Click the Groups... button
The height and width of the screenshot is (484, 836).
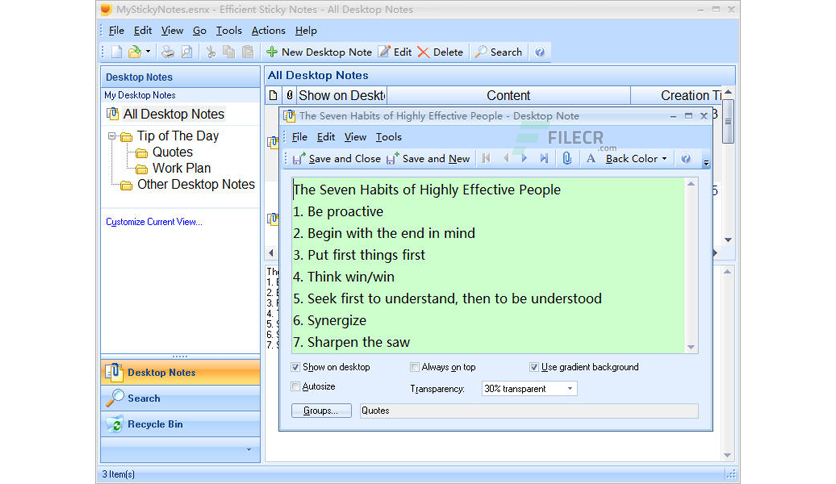pyautogui.click(x=321, y=410)
